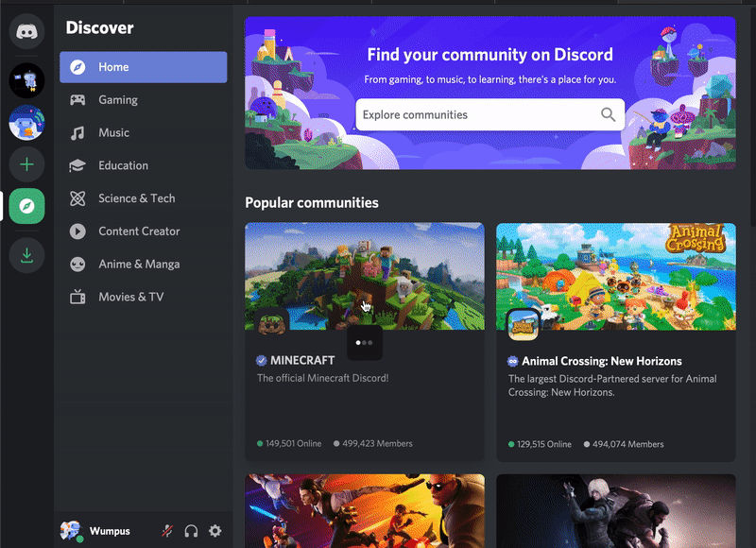Viewport: 756px width, 548px height.
Task: Click the Download Apps arrow icon
Action: (x=26, y=255)
